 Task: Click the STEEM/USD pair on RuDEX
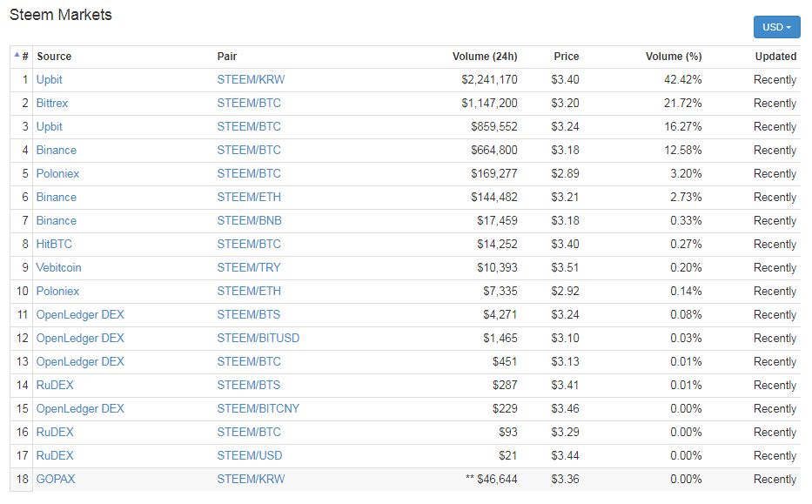coord(249,456)
